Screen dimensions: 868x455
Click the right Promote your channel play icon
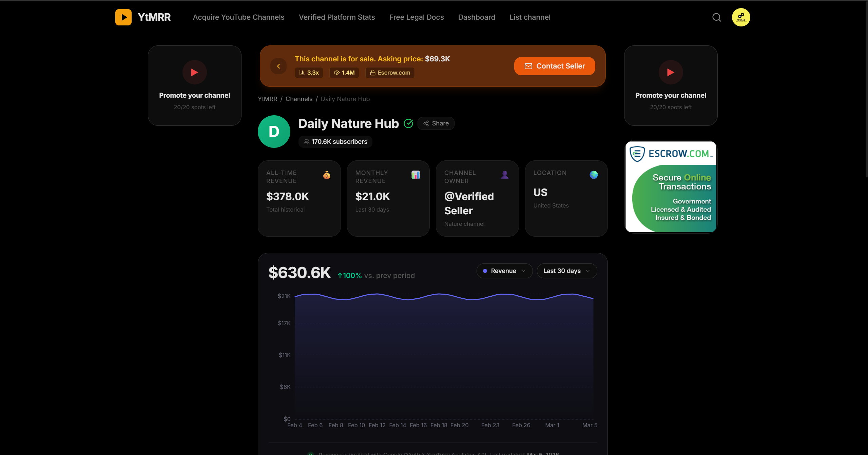click(x=671, y=72)
